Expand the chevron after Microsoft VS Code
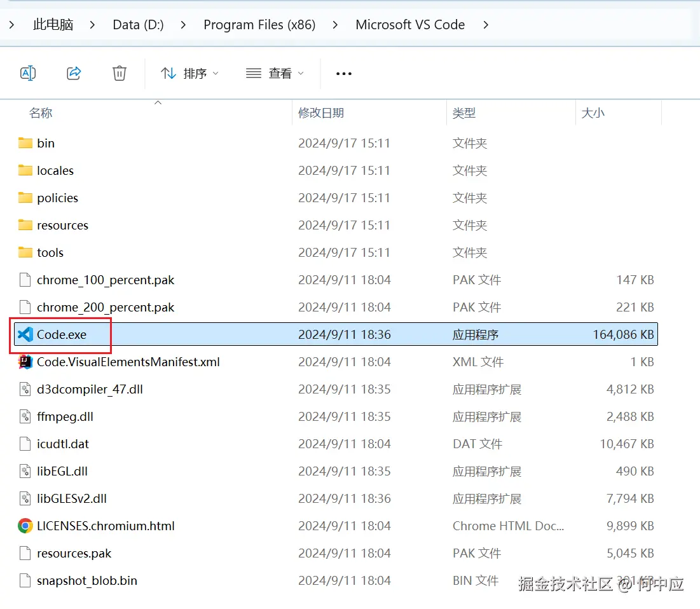 coord(486,25)
